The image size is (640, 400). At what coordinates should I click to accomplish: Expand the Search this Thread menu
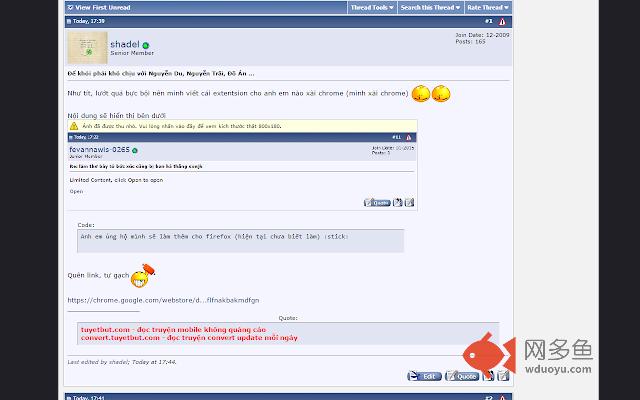tap(430, 7)
